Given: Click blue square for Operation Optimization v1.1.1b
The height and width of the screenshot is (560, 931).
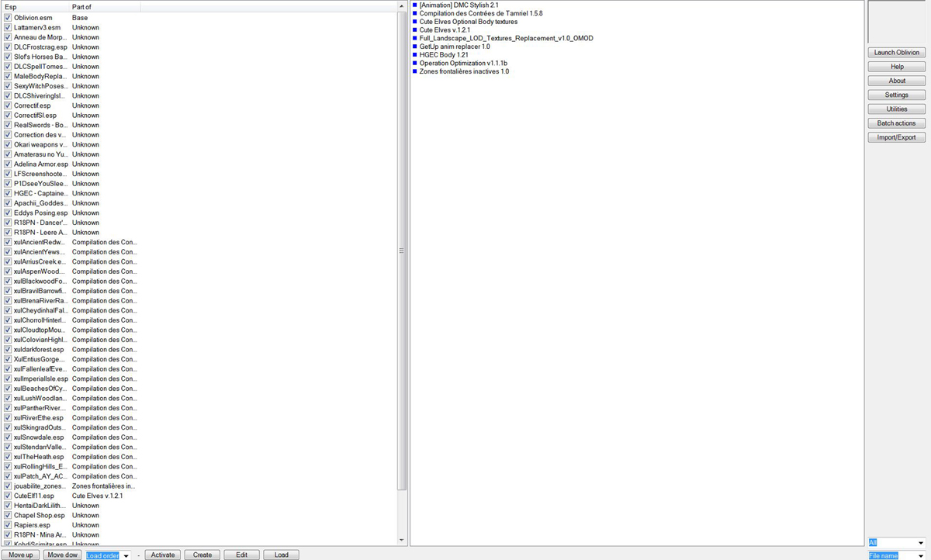Looking at the screenshot, I should pyautogui.click(x=415, y=63).
